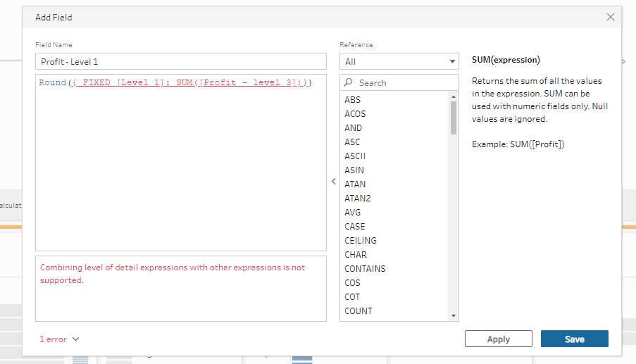The height and width of the screenshot is (364, 636).
Task: Select the COS function
Action: click(352, 283)
